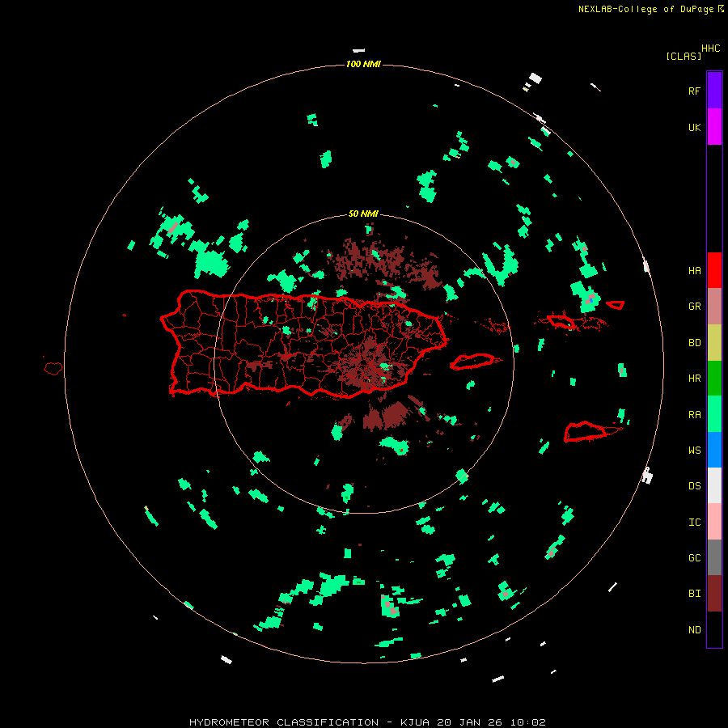
Task: Click the brown BI legend swatch
Action: [x=714, y=594]
